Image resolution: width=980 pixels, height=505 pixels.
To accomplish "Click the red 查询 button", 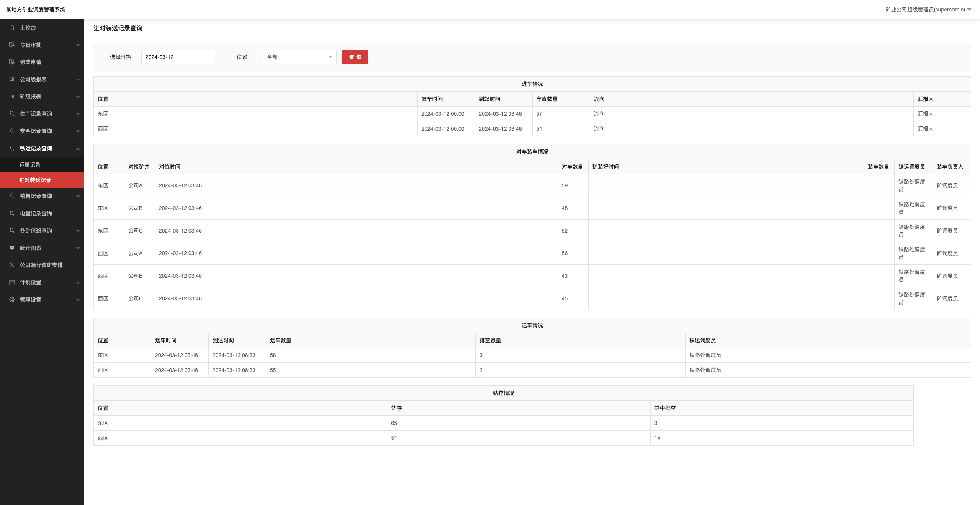I will coord(355,57).
